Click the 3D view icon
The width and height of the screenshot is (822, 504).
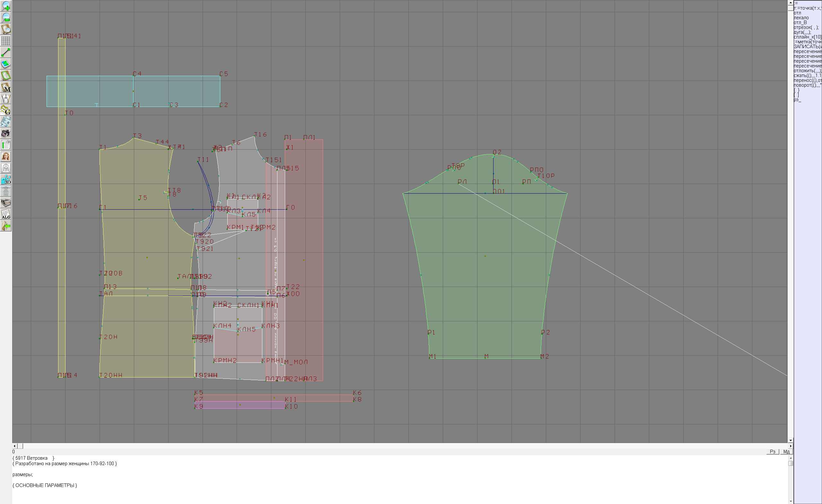point(6,180)
